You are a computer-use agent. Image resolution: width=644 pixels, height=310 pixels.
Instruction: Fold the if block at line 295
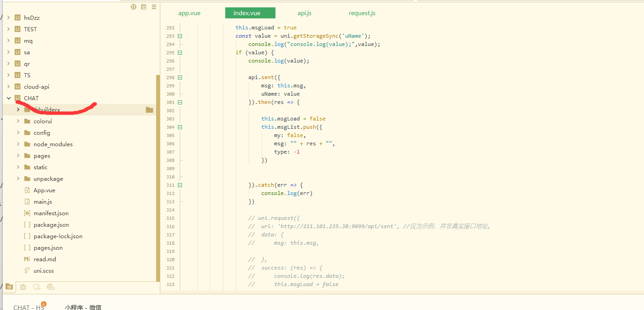[180, 52]
